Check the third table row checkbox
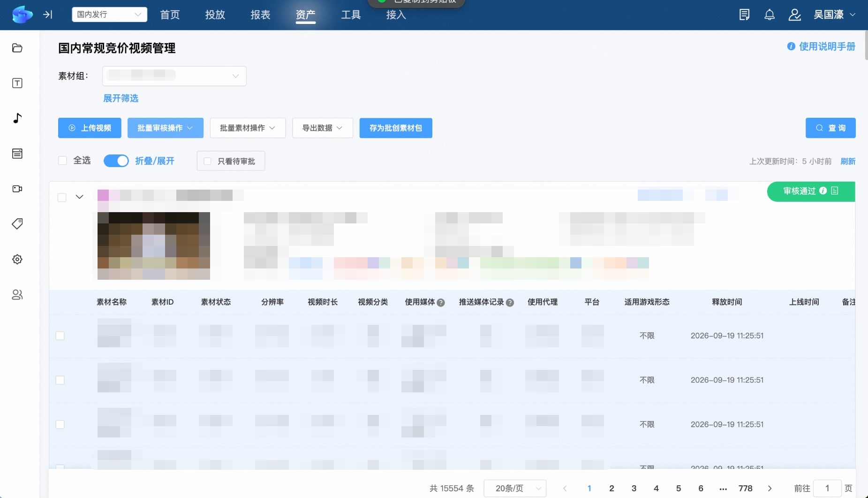 click(60, 424)
